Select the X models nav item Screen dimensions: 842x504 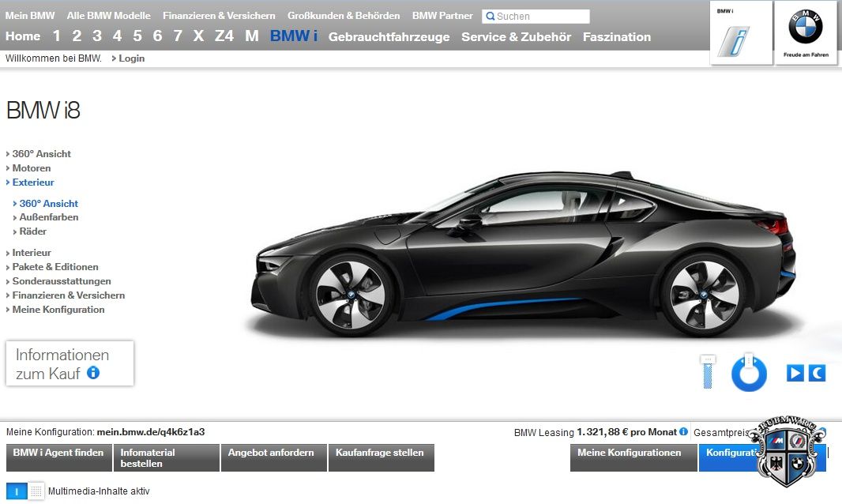coord(199,36)
